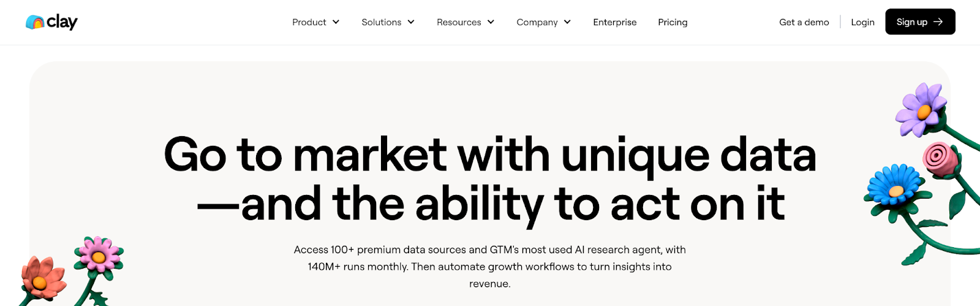
Task: Click the pink rose illustration
Action: pos(939,158)
